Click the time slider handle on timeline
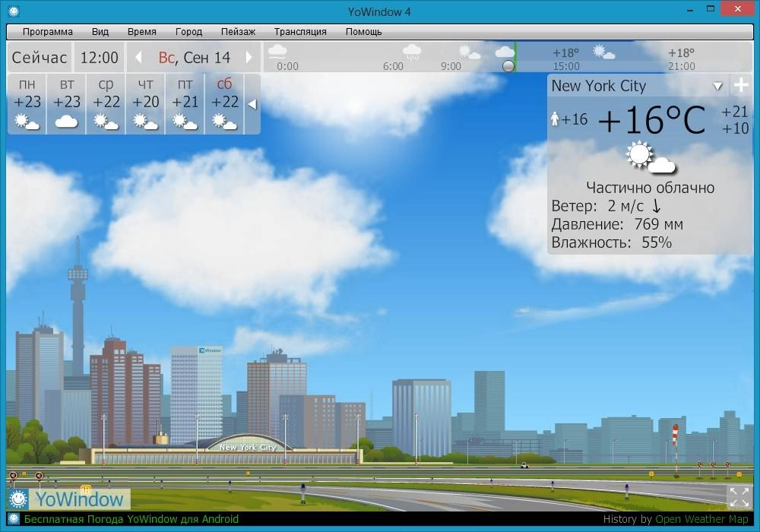760x532 pixels. [508, 66]
